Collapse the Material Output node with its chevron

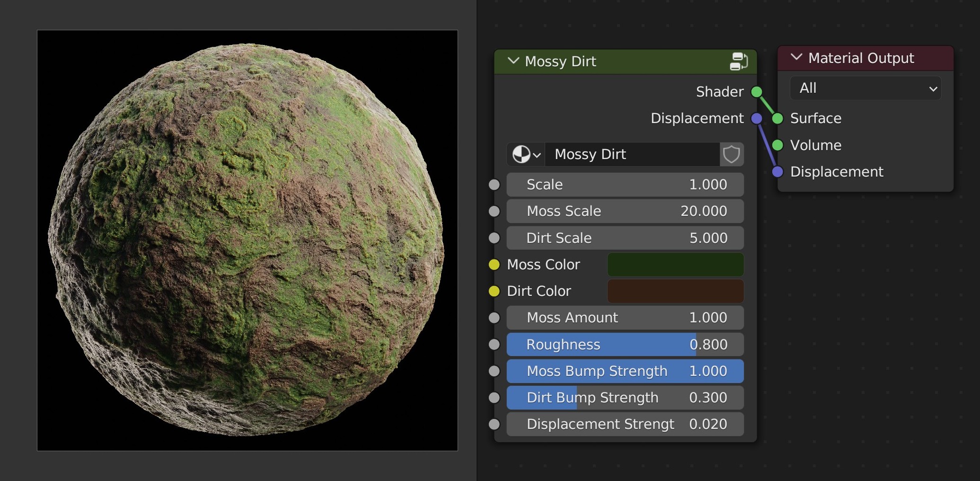(796, 58)
